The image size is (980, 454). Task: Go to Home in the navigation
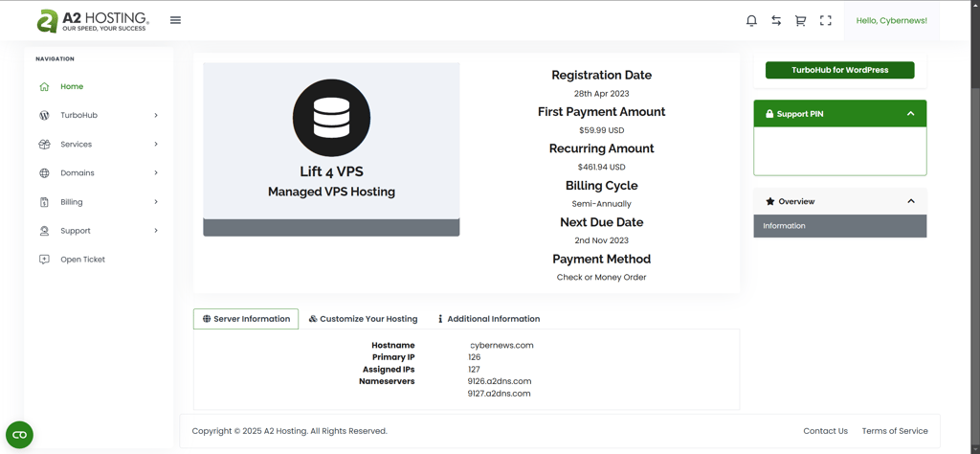[72, 87]
